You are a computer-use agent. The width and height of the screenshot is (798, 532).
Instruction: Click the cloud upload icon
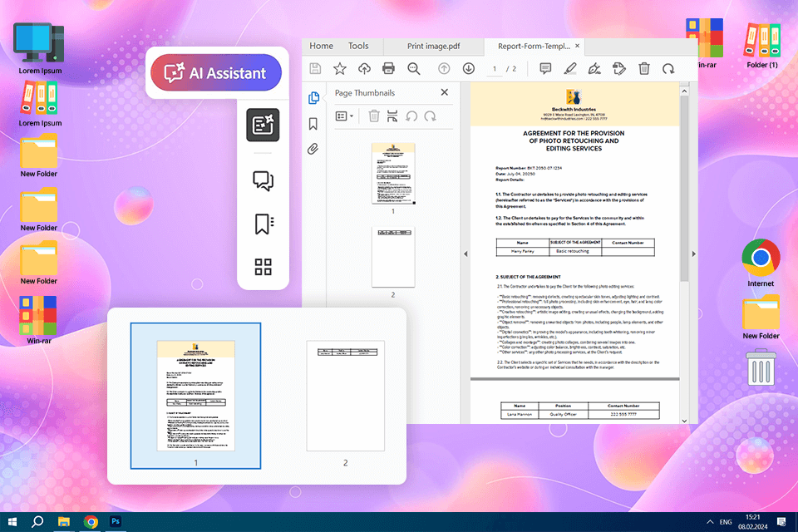pos(364,69)
